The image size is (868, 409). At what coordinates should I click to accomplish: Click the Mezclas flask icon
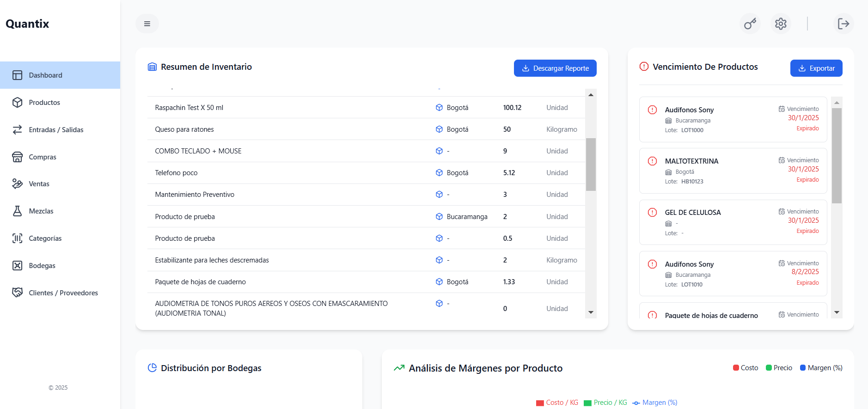[x=17, y=211]
